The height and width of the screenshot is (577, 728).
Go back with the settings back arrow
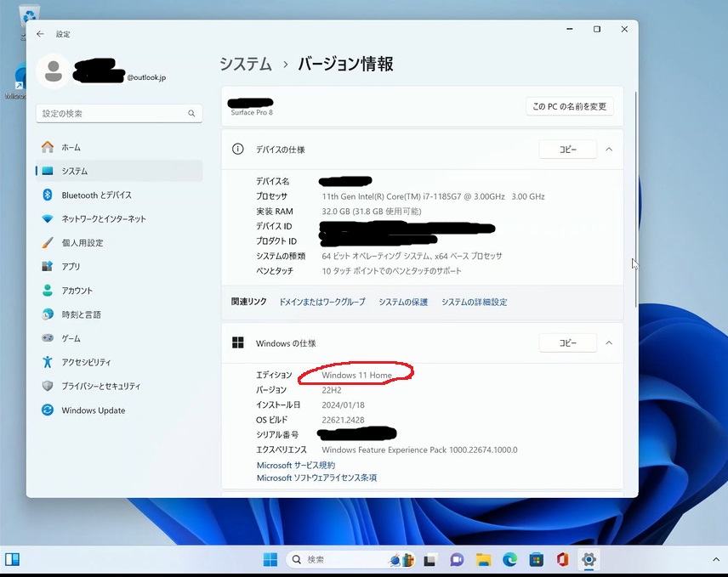(x=40, y=34)
